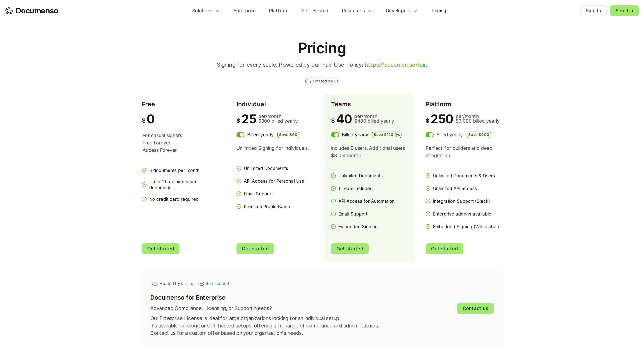644x362 pixels.
Task: Expand the Developers dropdown menu
Action: [401, 11]
